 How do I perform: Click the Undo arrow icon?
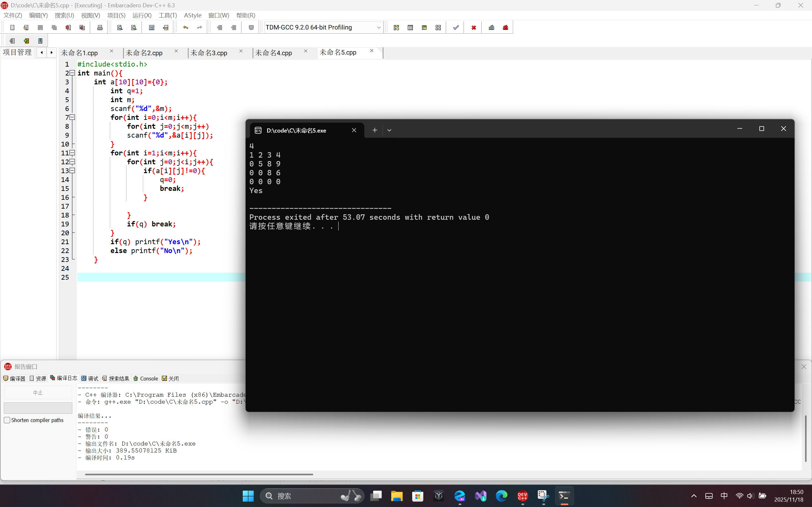click(186, 28)
